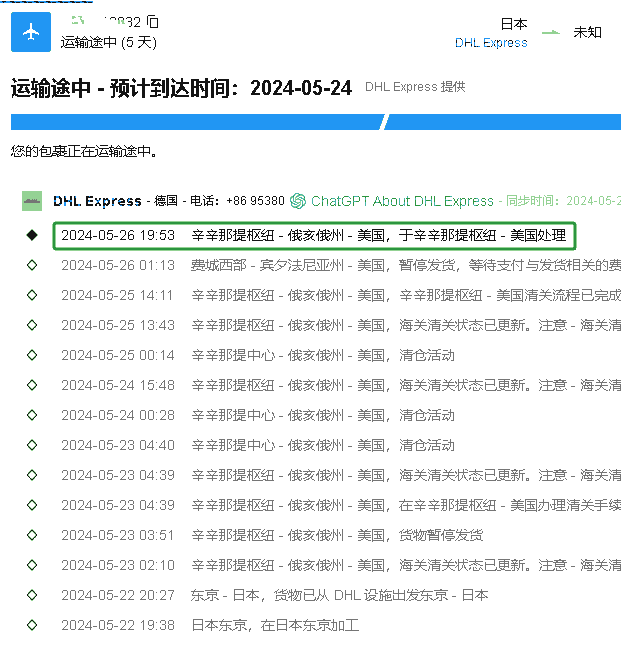Click the diamond marker for 2024-05-26 01:13
This screenshot has height=645, width=621.
[x=32, y=265]
